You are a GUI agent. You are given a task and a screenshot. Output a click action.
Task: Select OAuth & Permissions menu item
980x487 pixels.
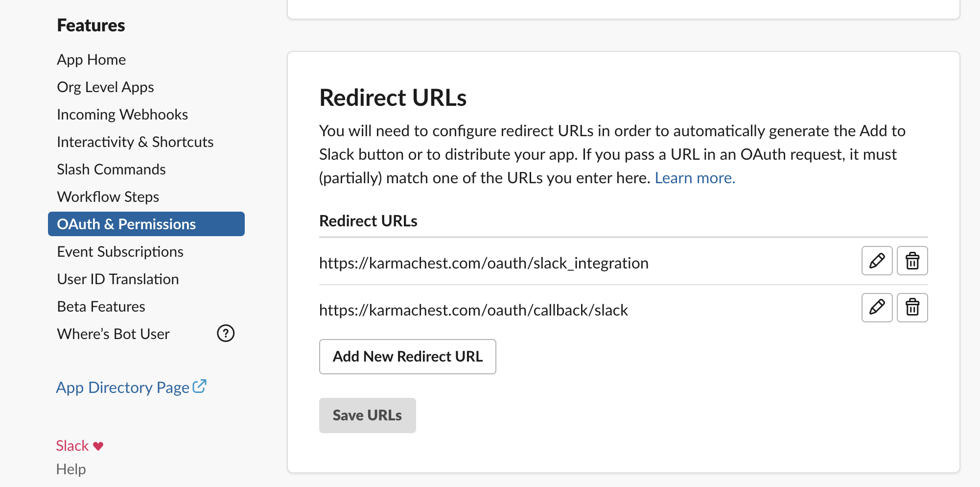click(146, 224)
